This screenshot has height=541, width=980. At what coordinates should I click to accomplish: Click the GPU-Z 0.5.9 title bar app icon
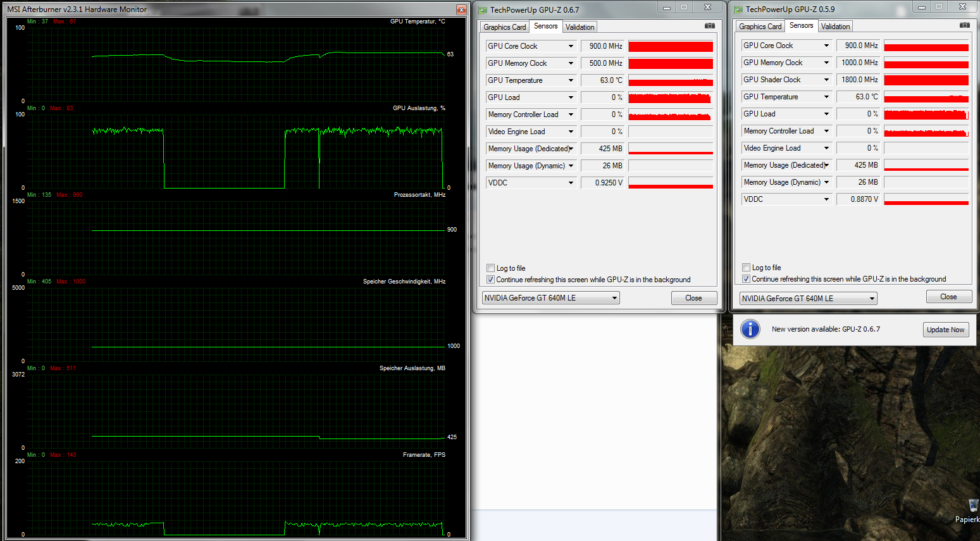click(738, 9)
